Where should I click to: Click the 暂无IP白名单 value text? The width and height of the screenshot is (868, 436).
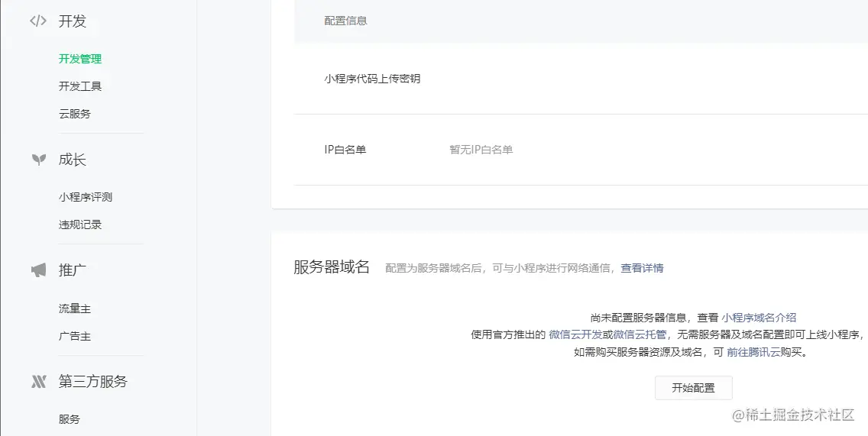[x=481, y=150]
